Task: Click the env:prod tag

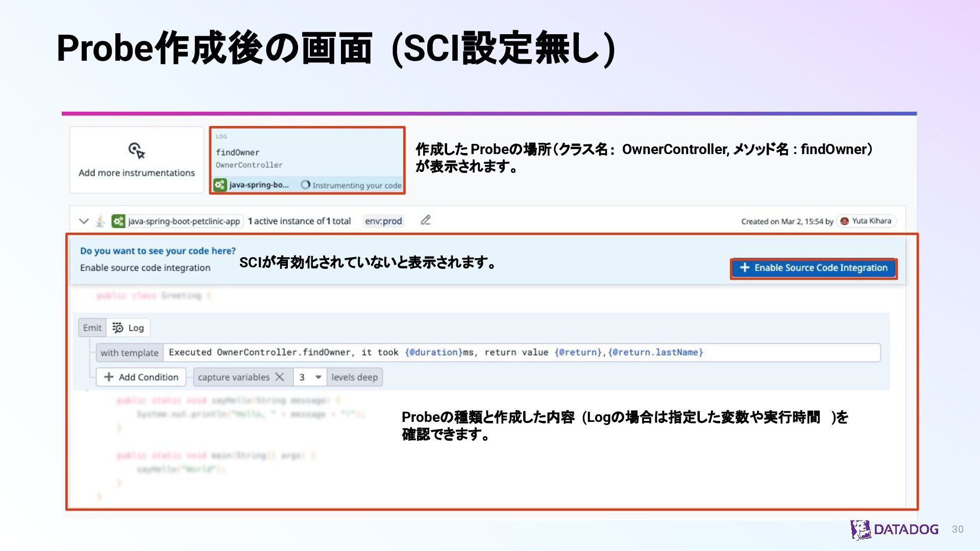Action: (x=383, y=221)
